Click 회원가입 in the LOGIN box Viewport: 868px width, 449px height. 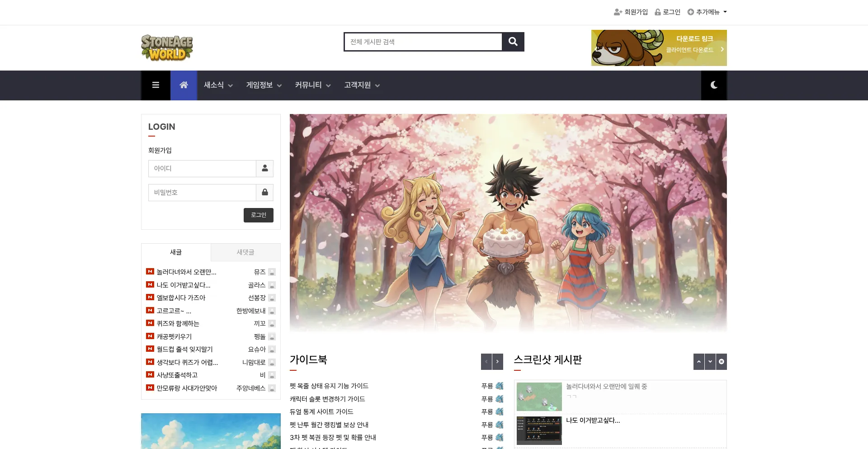click(160, 150)
